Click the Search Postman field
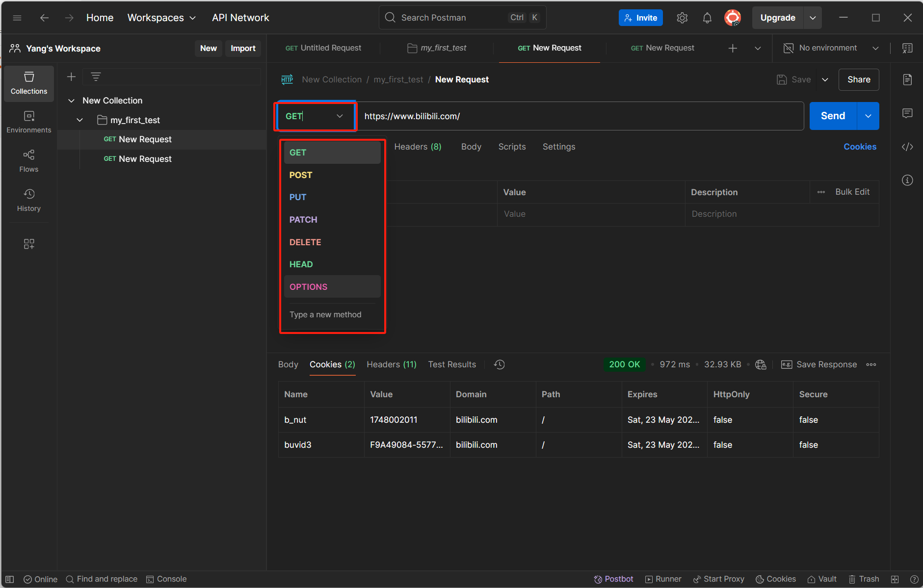 462,18
